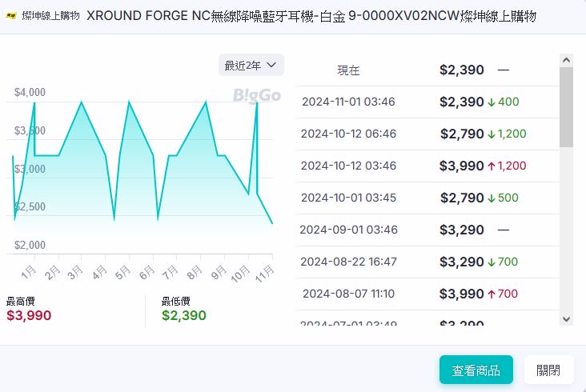
Task: Click the red up arrow beside 1,200
Action: [x=492, y=166]
